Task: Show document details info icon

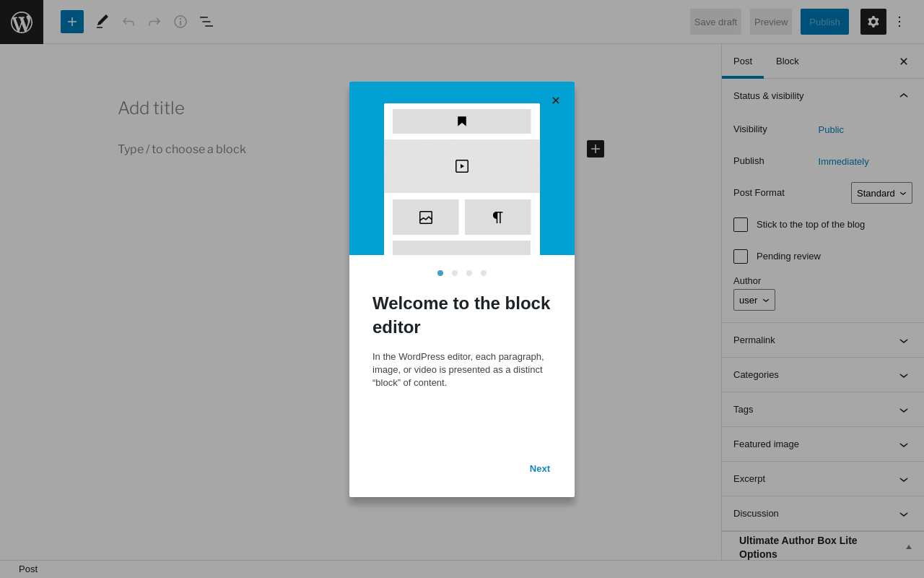Action: (x=180, y=22)
